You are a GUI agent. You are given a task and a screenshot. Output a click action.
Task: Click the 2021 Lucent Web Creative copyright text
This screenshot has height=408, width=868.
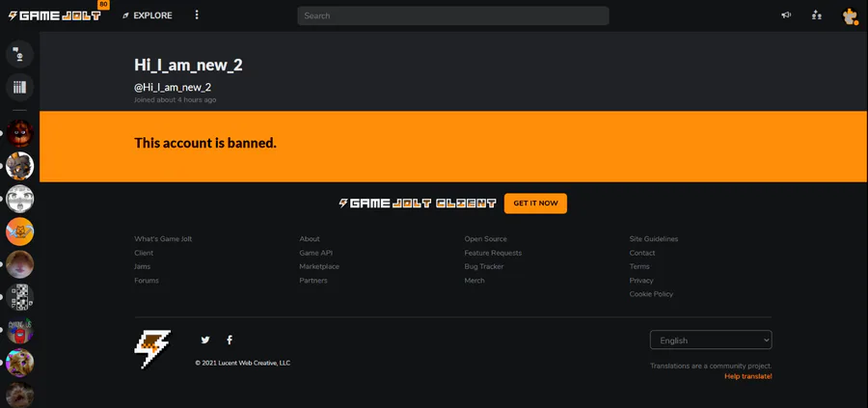(242, 364)
